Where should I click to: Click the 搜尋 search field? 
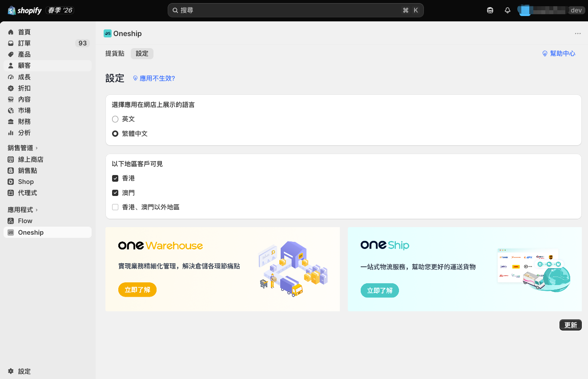[x=296, y=10]
